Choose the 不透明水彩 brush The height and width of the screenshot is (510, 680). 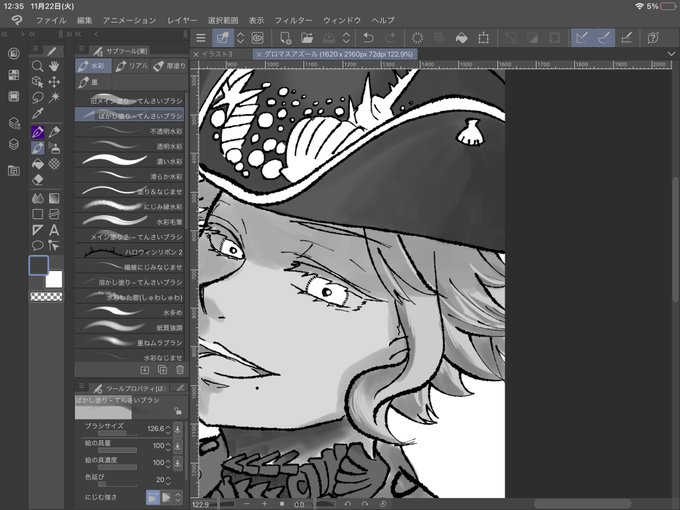pyautogui.click(x=129, y=131)
